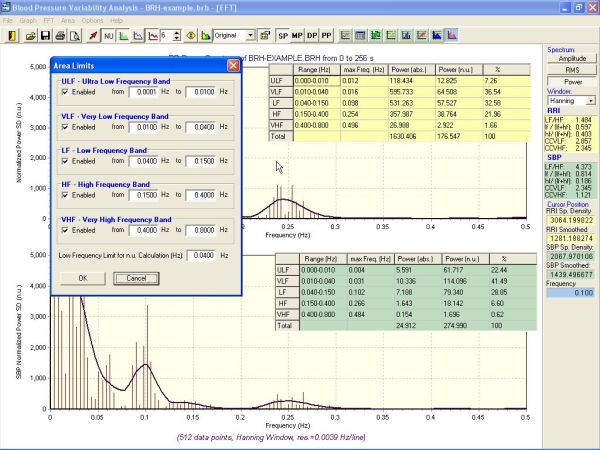Open the Hanning window dropdown

[x=590, y=101]
